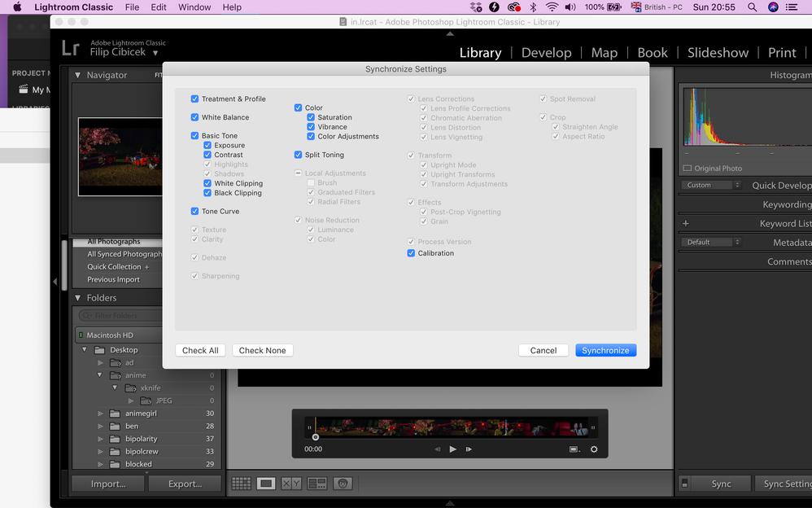Click the Navigator preview thumbnail
812x508 pixels.
tap(120, 157)
